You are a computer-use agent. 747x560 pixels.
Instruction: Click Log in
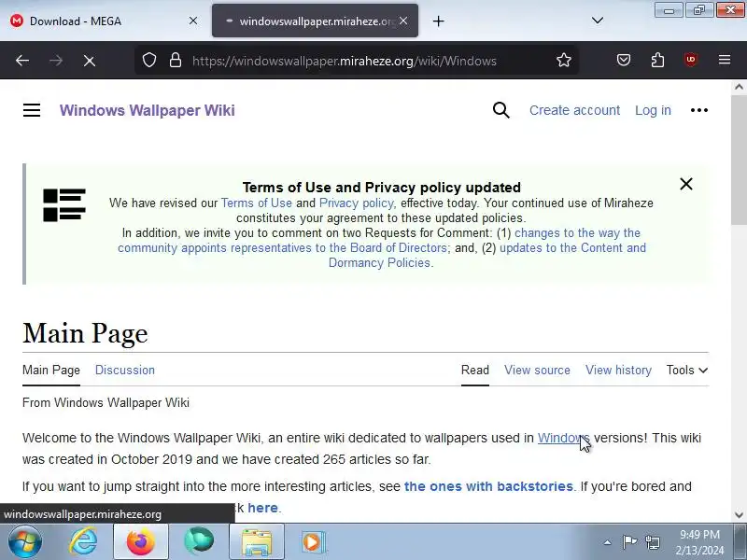click(653, 110)
